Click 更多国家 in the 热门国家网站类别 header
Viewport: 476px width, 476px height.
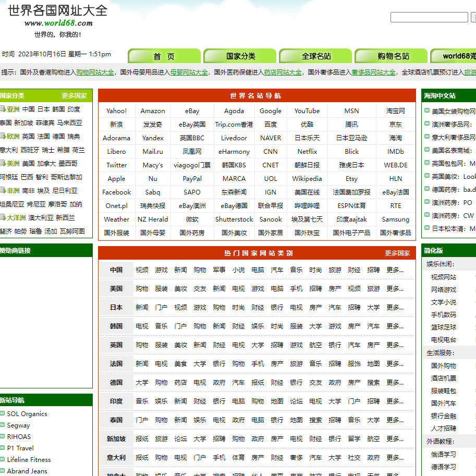point(397,253)
